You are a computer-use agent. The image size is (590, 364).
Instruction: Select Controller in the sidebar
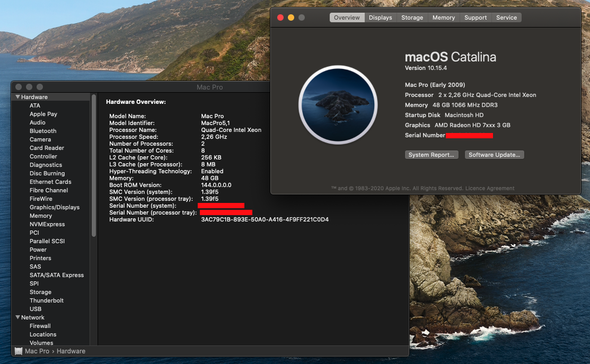(x=43, y=156)
